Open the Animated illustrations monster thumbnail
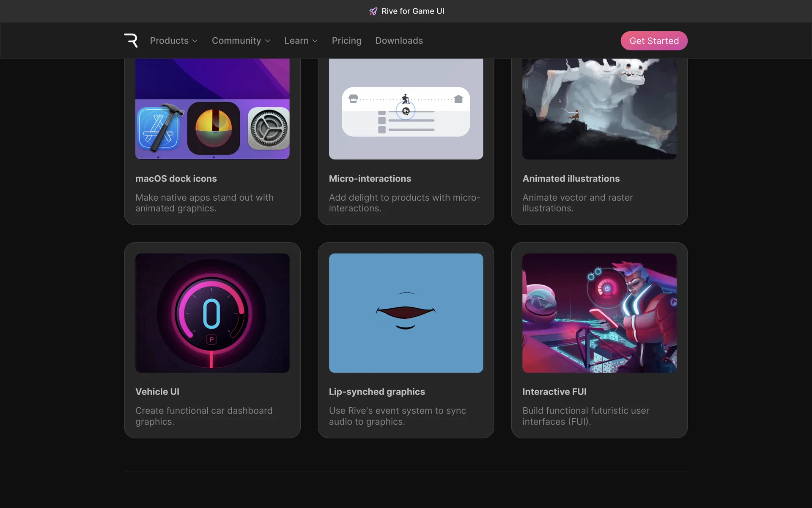812x508 pixels. click(x=599, y=109)
